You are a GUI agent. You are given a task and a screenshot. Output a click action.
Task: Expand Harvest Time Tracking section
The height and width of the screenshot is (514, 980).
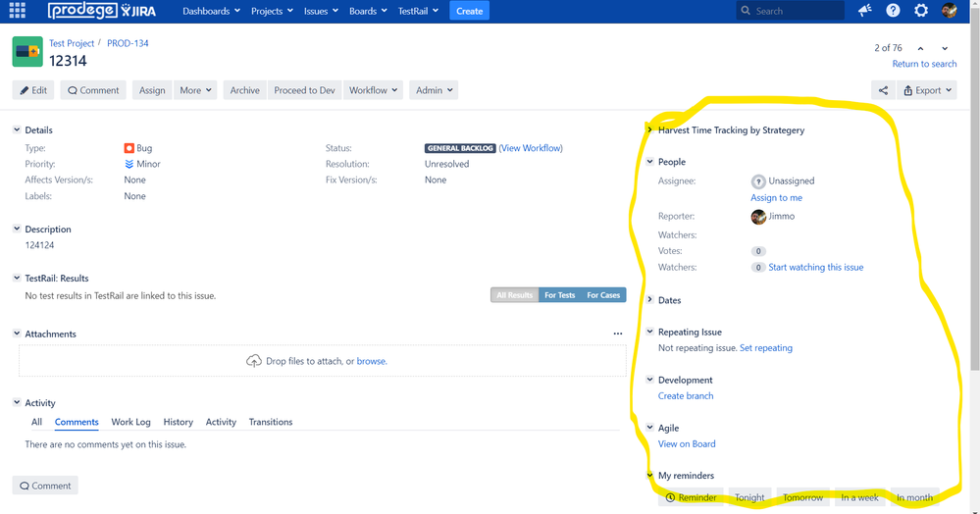pos(650,129)
